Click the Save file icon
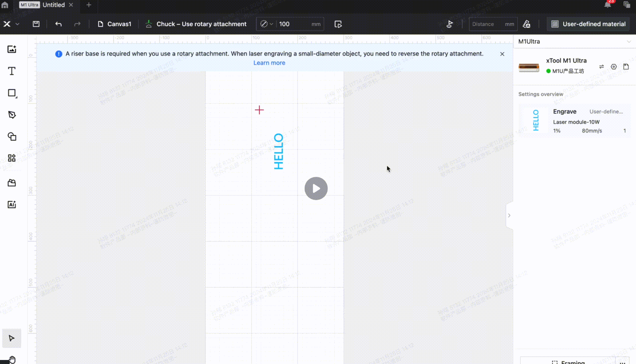Screen dimensions: 636x364 click(36, 24)
